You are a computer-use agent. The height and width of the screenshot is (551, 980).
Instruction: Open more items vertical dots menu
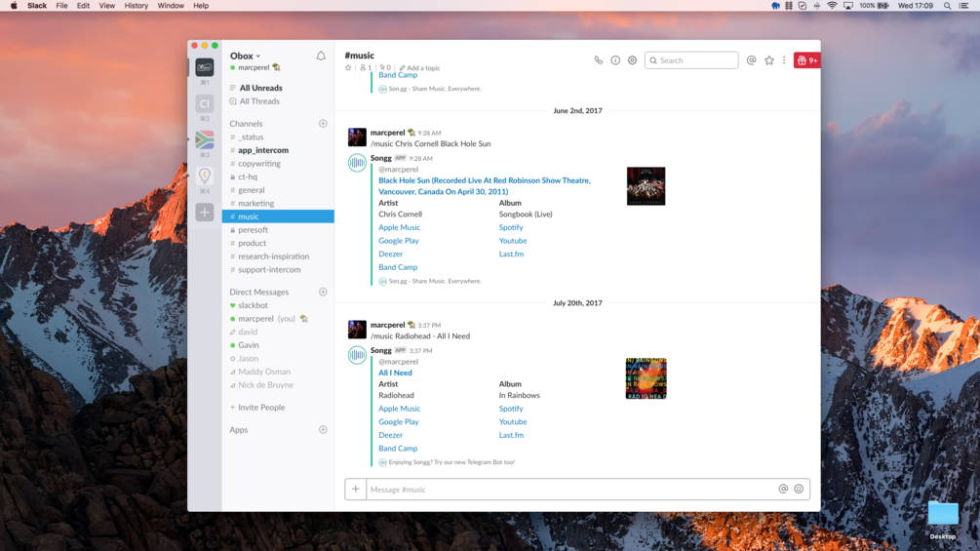[784, 60]
